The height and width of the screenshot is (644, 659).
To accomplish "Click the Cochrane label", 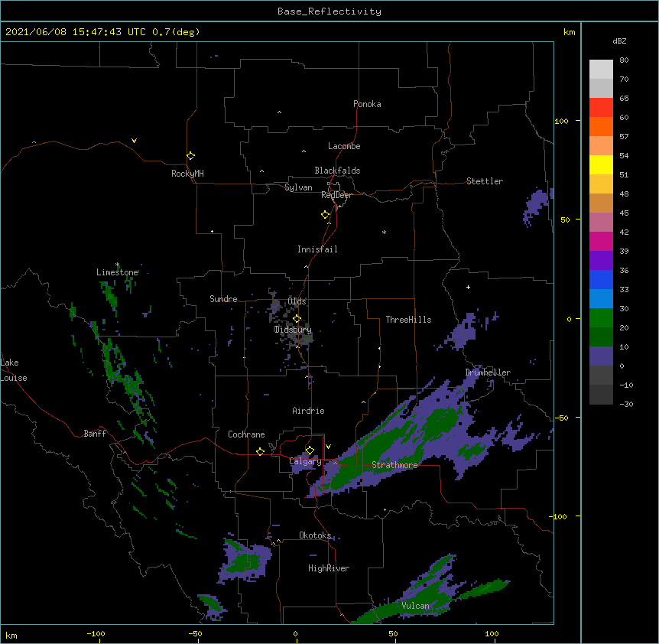I will [x=246, y=434].
